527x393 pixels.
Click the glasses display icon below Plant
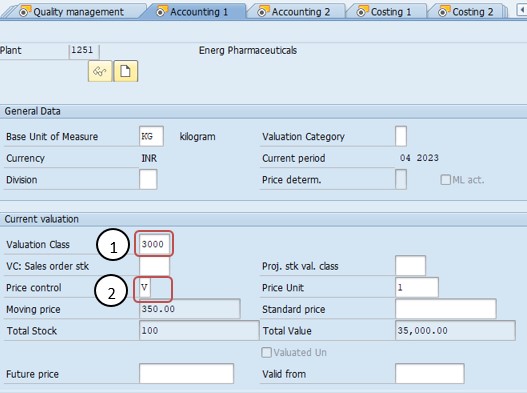coord(100,71)
